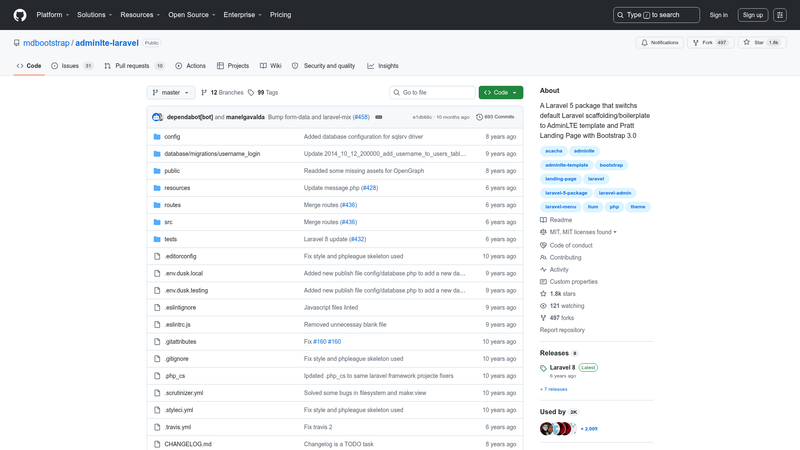Image resolution: width=800 pixels, height=450 pixels.
Task: Switch to the Issues tab
Action: coord(72,66)
